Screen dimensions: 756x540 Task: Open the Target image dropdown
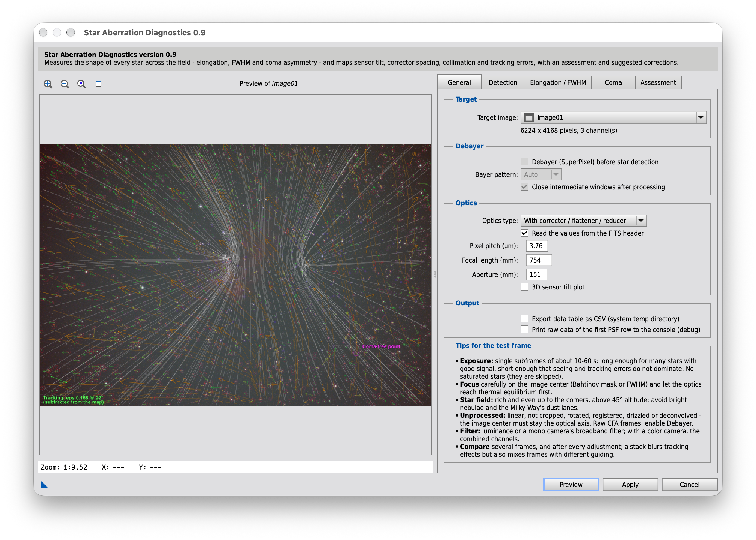click(613, 117)
